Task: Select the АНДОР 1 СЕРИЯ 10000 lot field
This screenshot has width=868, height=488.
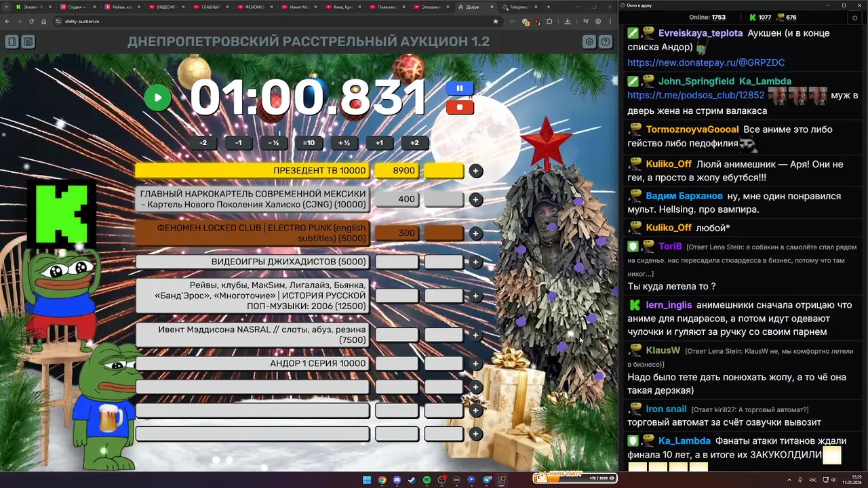Action: tap(252, 363)
